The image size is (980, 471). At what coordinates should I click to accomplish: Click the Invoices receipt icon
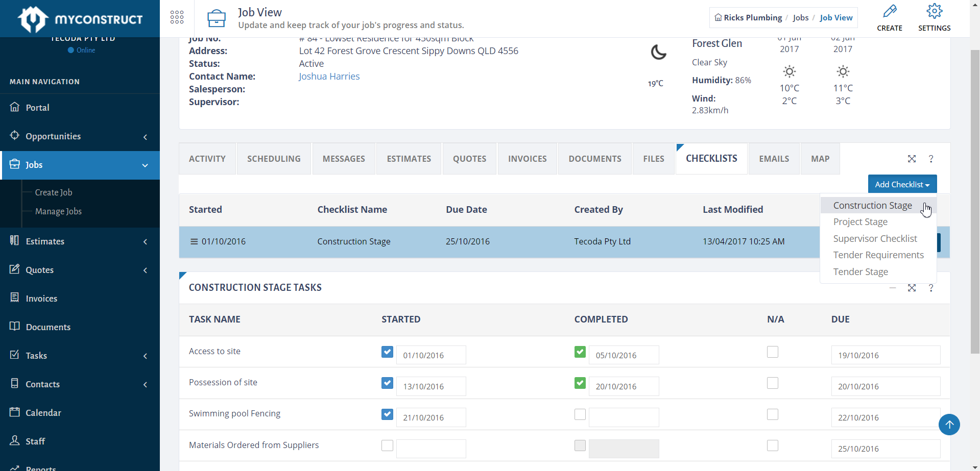coord(15,298)
